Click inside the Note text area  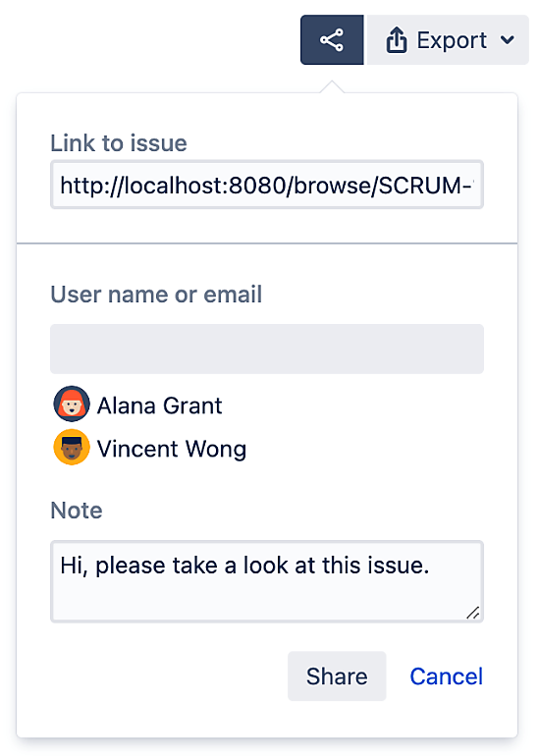(x=267, y=581)
